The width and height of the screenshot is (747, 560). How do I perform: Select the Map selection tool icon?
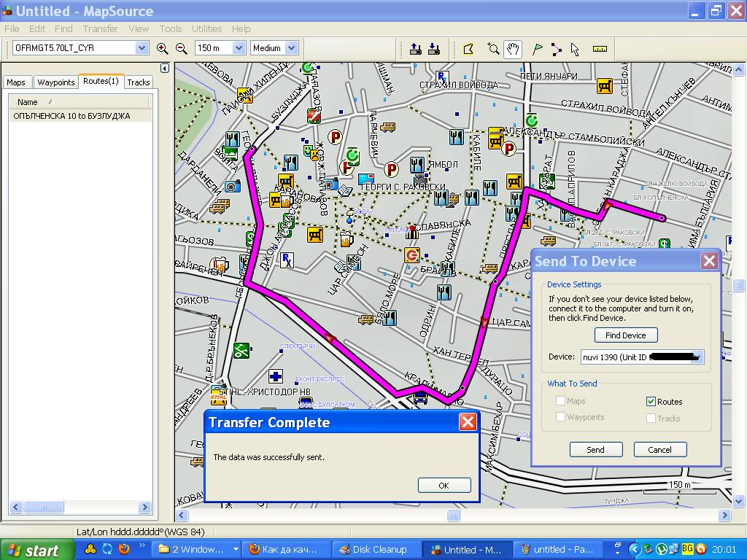pos(468,49)
